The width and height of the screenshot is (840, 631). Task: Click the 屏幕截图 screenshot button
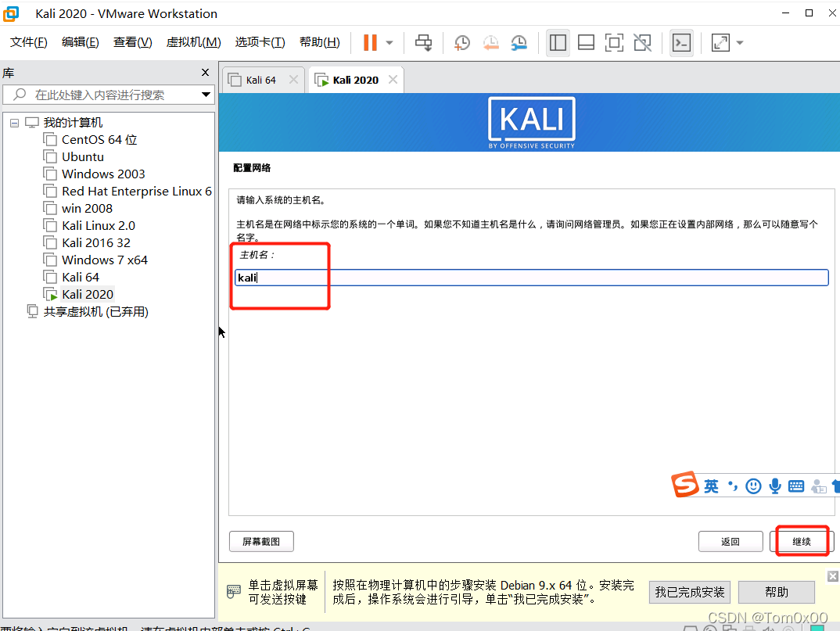(261, 542)
